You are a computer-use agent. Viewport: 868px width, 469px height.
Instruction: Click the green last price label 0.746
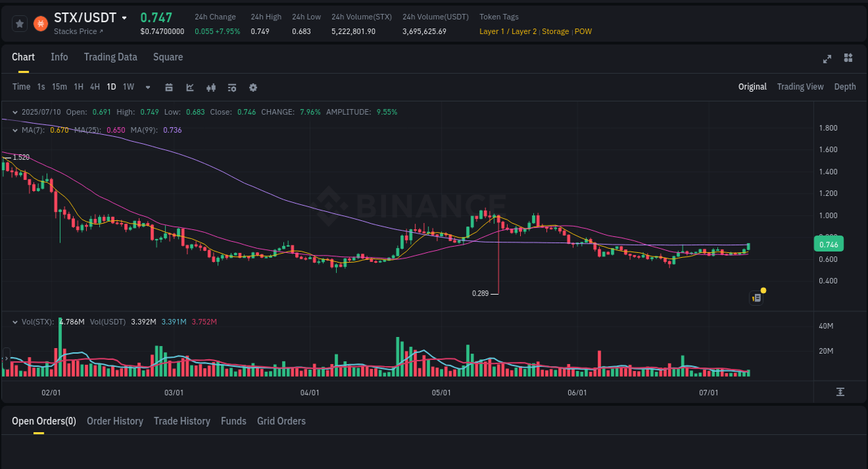(x=828, y=244)
